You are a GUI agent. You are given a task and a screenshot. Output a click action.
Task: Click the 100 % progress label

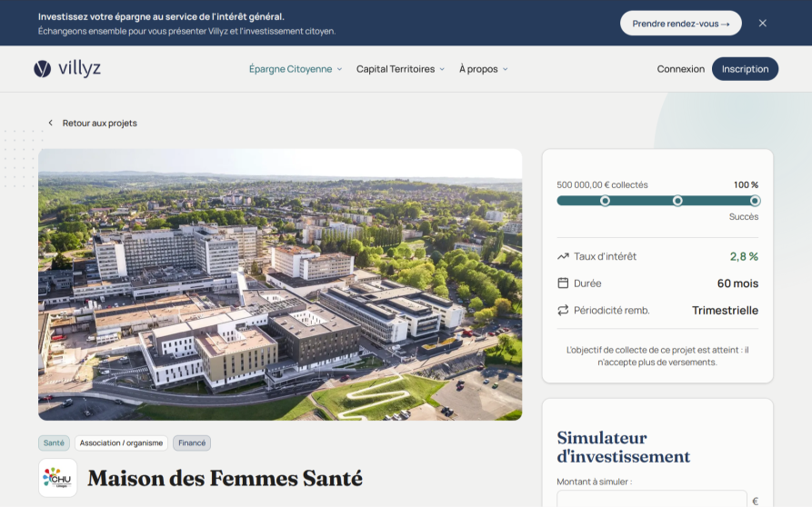(x=746, y=184)
